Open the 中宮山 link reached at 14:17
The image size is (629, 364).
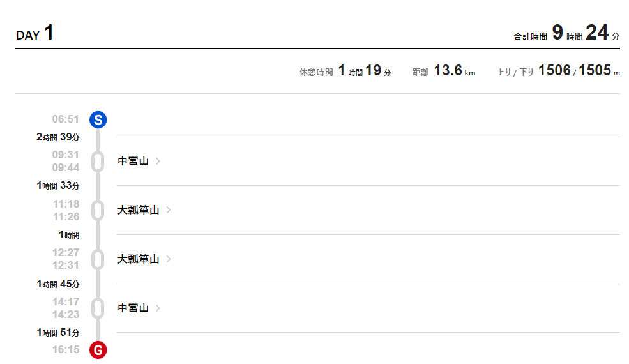click(x=133, y=308)
